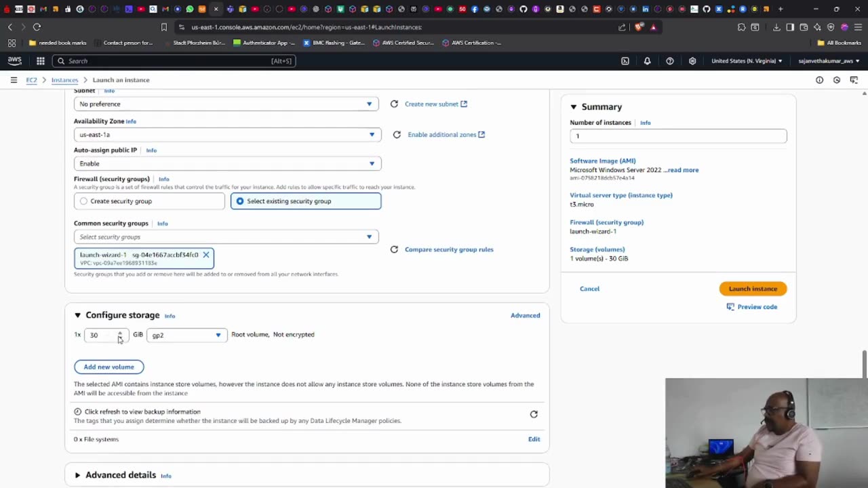Click the storage size stepper arrows
Viewport: 868px width, 488px height.
[120, 335]
